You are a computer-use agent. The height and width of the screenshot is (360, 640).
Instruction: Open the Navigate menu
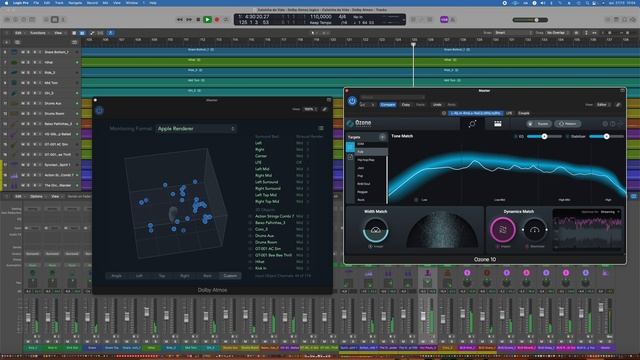75,3
